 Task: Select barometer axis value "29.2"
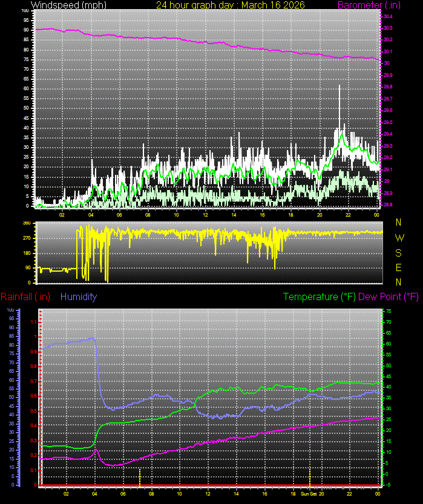(x=388, y=157)
